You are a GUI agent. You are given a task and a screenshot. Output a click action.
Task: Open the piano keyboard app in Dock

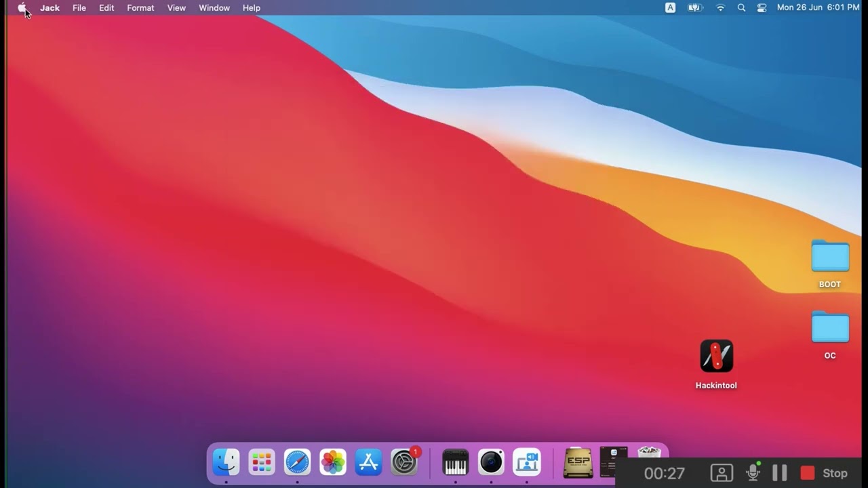pos(455,463)
